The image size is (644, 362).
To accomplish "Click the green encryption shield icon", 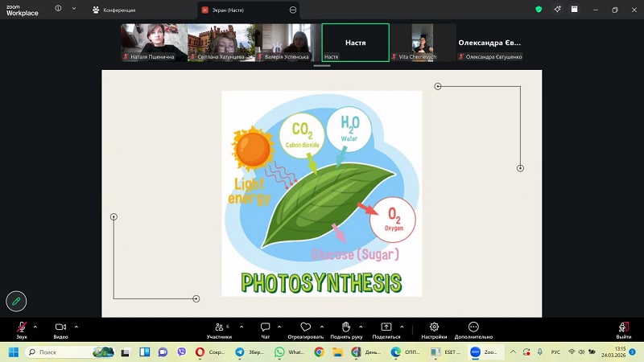I will (539, 10).
